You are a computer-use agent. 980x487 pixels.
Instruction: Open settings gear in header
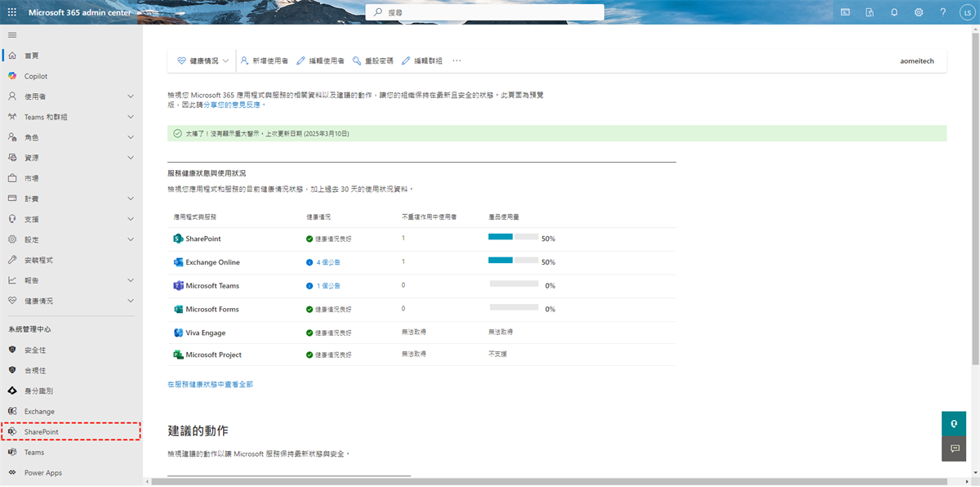pyautogui.click(x=919, y=12)
